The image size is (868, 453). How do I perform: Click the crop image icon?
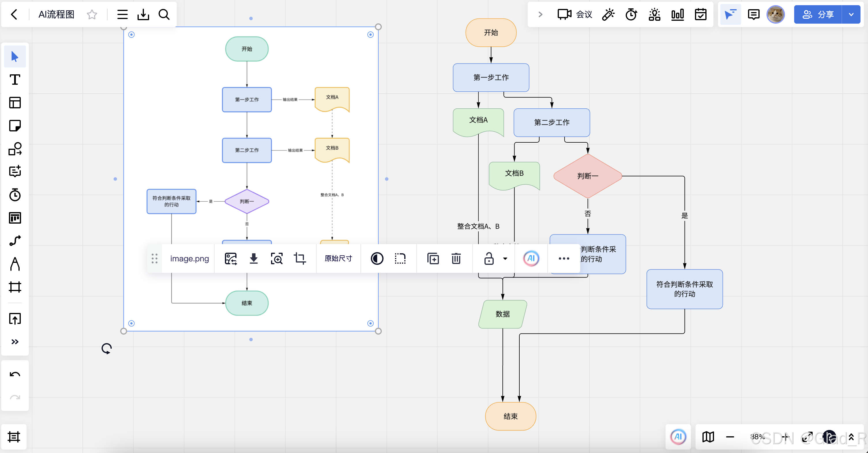tap(300, 258)
